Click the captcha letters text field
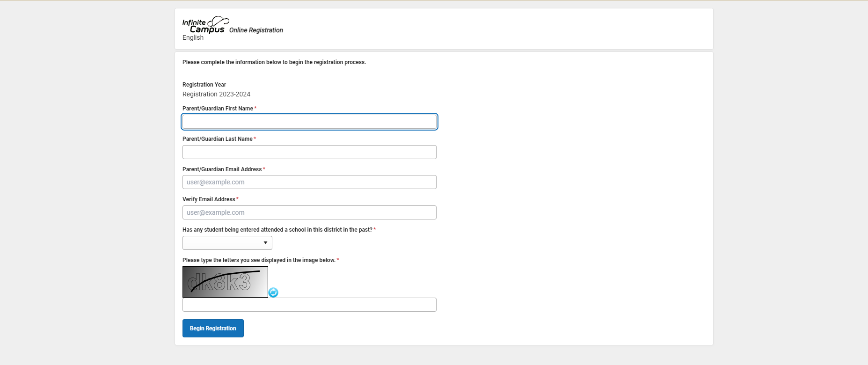This screenshot has width=868, height=365. (309, 305)
